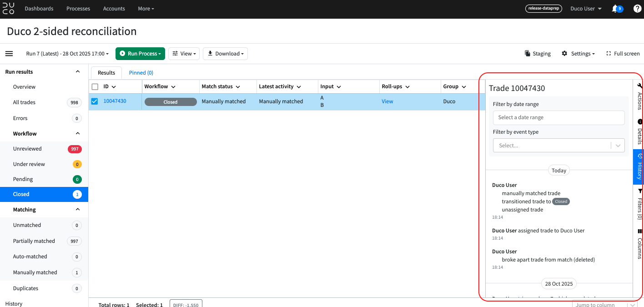Open the help question mark icon
Viewport: 644px width, 307px height.
(x=637, y=9)
